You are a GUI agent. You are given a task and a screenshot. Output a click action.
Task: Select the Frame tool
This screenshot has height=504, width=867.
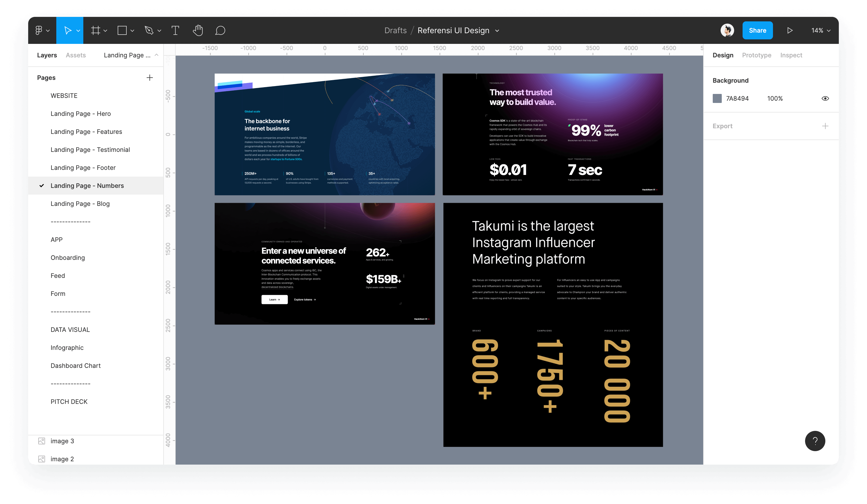pos(96,30)
